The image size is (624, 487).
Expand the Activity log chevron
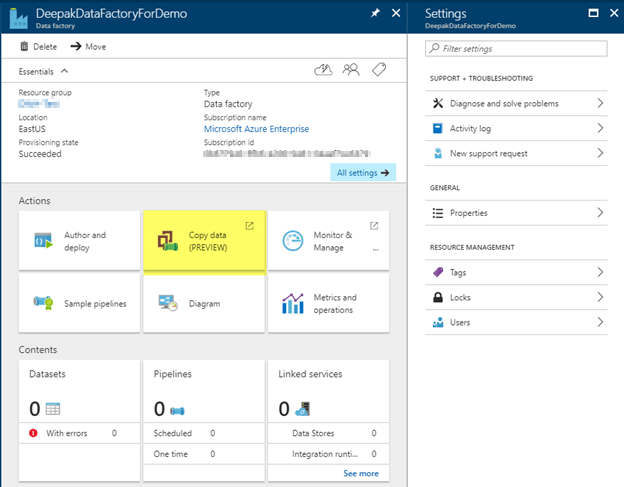click(600, 128)
